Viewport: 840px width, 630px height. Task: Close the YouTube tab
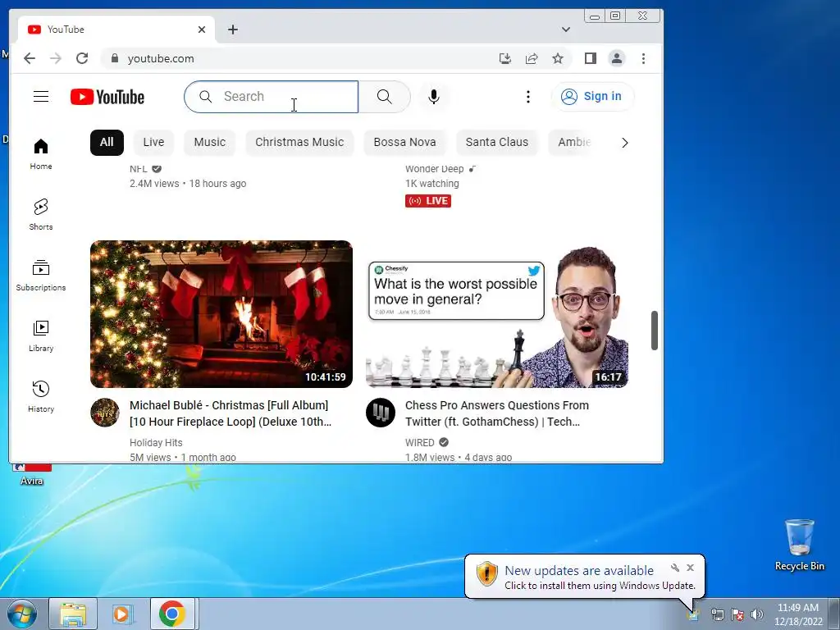pyautogui.click(x=202, y=30)
